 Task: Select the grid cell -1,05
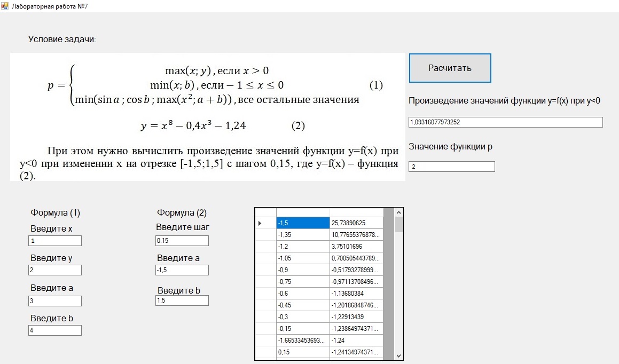click(x=303, y=258)
